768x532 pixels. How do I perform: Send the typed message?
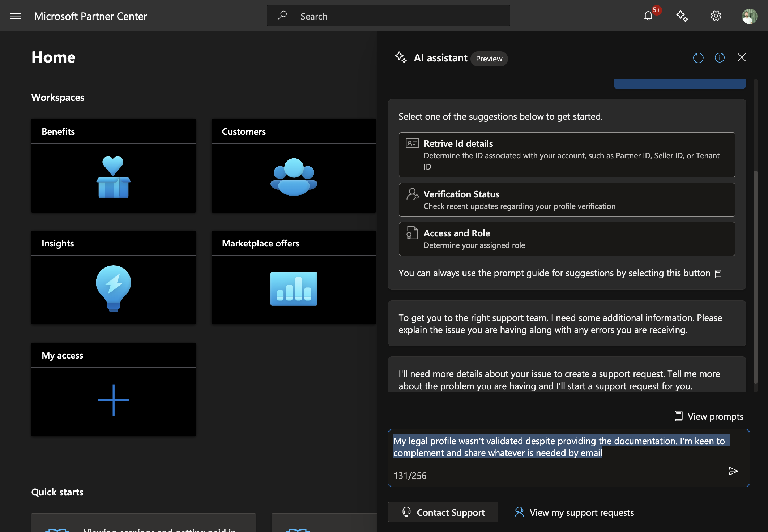pos(733,471)
